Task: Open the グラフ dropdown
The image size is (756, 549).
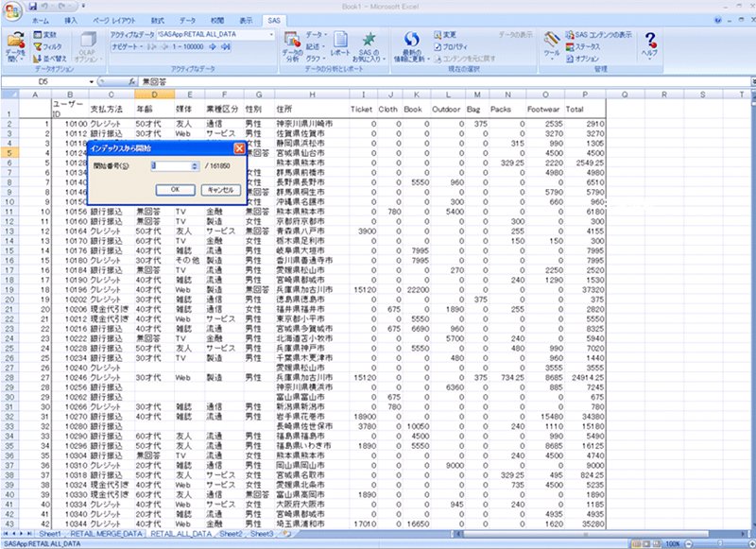Action: [316, 59]
